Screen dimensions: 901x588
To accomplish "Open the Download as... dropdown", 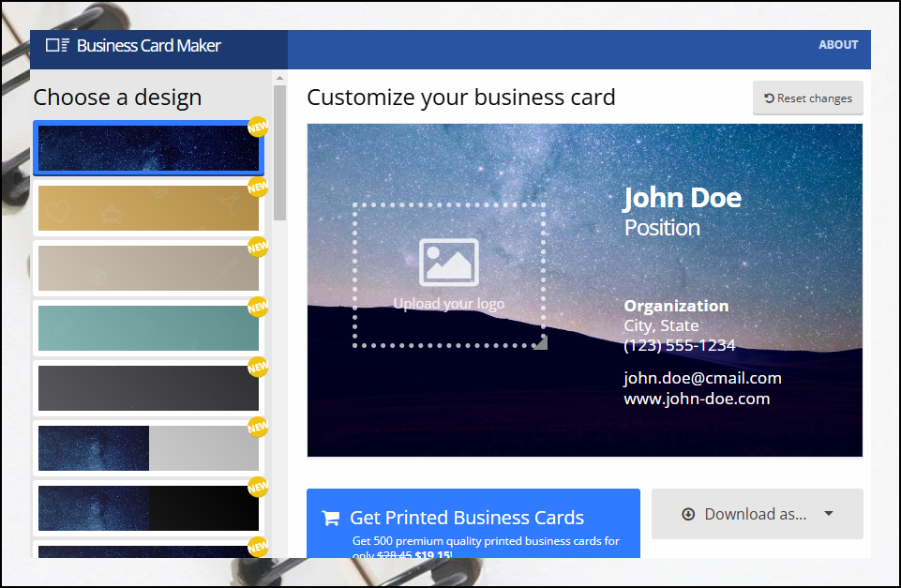I will [758, 514].
